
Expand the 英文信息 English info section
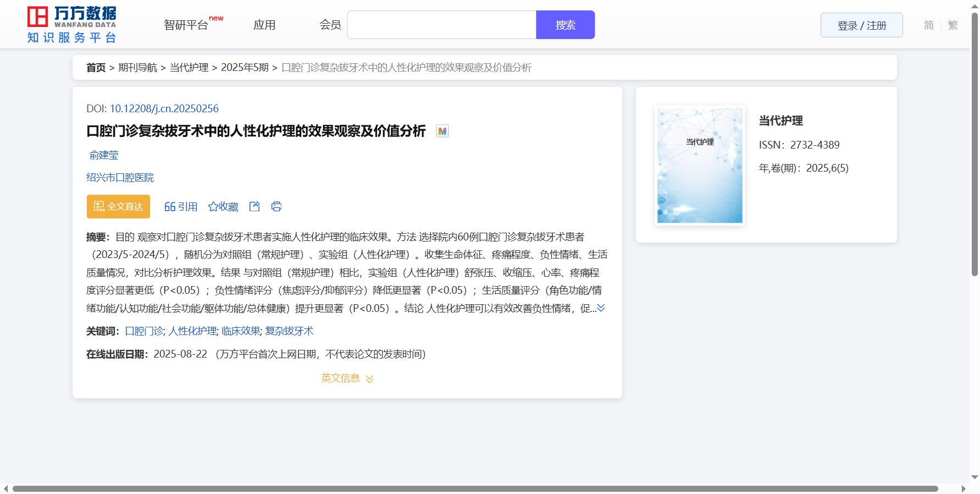[x=347, y=378]
